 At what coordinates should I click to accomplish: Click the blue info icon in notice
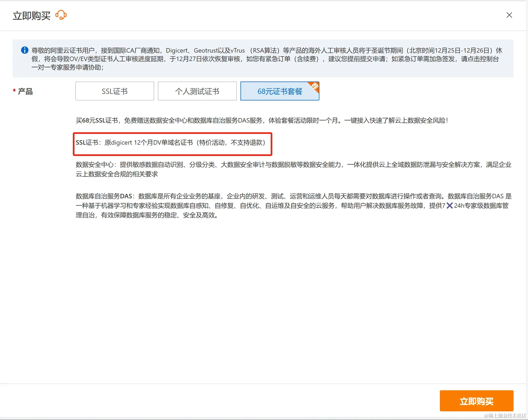(25, 50)
